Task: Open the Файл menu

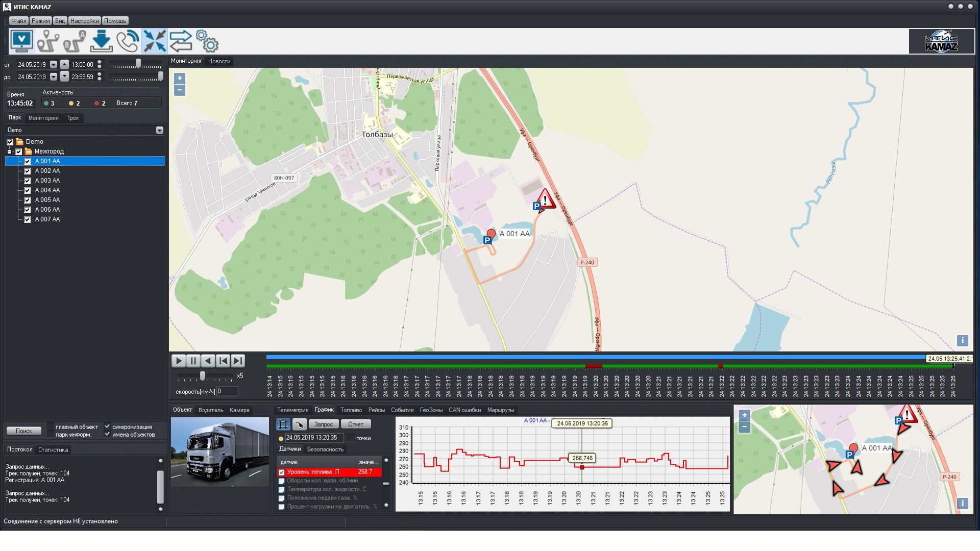Action: pyautogui.click(x=18, y=21)
